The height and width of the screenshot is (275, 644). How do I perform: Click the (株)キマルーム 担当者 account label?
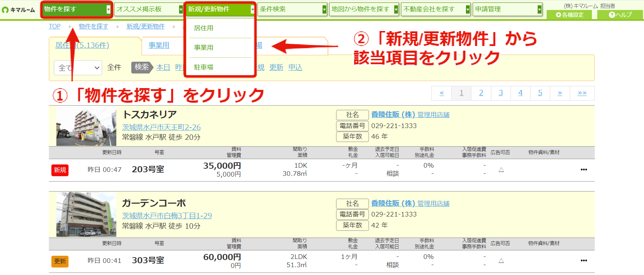pos(589,6)
